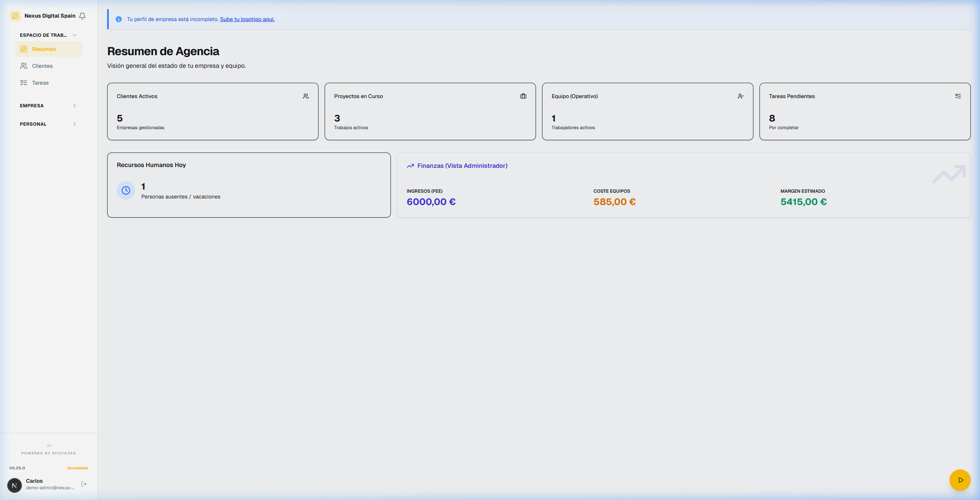The width and height of the screenshot is (980, 500).
Task: Open the Tareas section
Action: [40, 82]
